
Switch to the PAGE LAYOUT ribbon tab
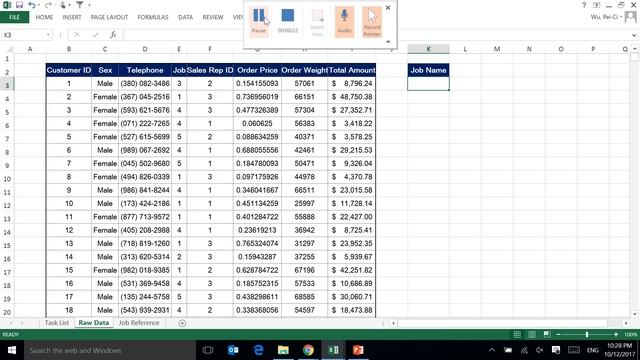(109, 17)
